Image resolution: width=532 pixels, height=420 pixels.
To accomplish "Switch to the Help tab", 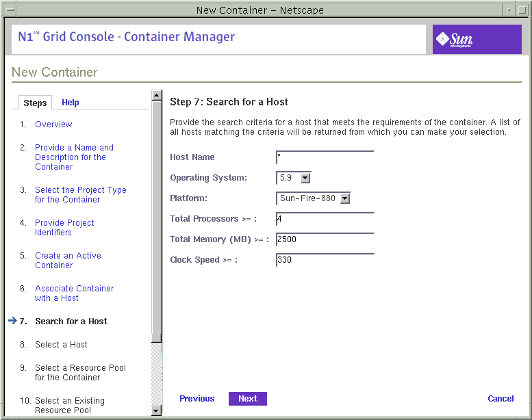I will (71, 103).
